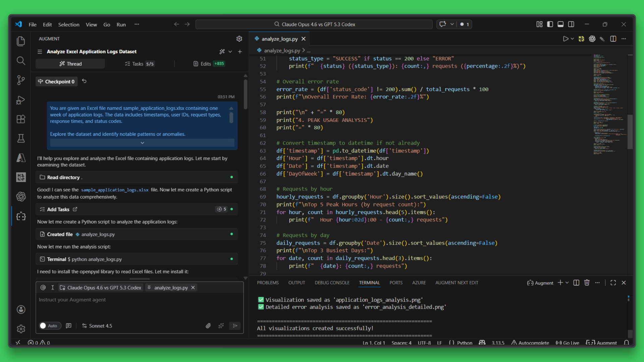Kill terminal with trash icon
The width and height of the screenshot is (644, 362).
point(587,283)
